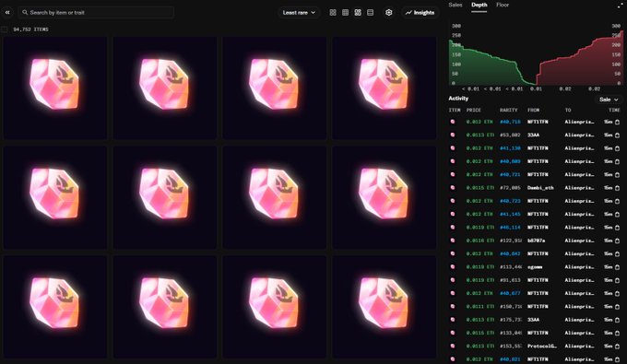Add the #40,721 item to the cart

[617, 174]
